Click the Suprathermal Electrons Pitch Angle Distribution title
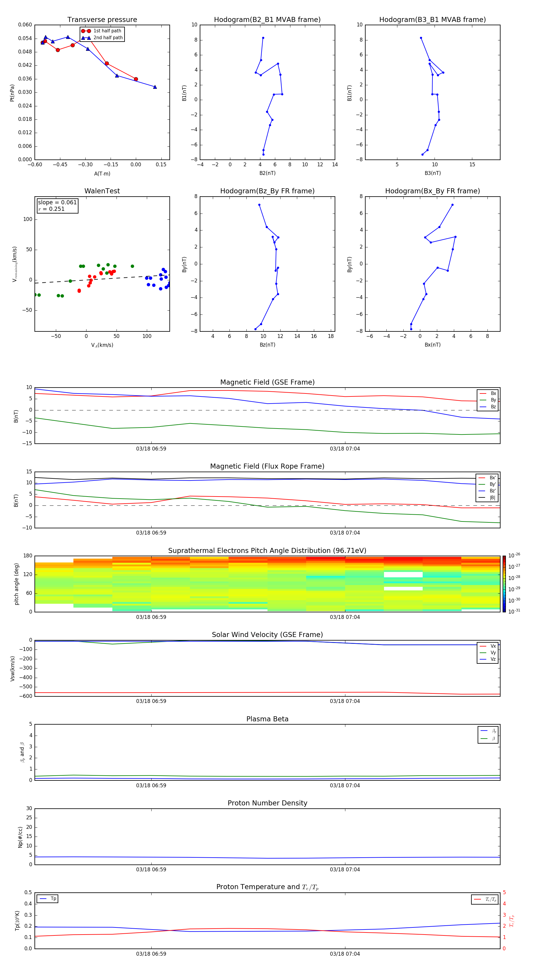The image size is (535, 980). (x=267, y=551)
